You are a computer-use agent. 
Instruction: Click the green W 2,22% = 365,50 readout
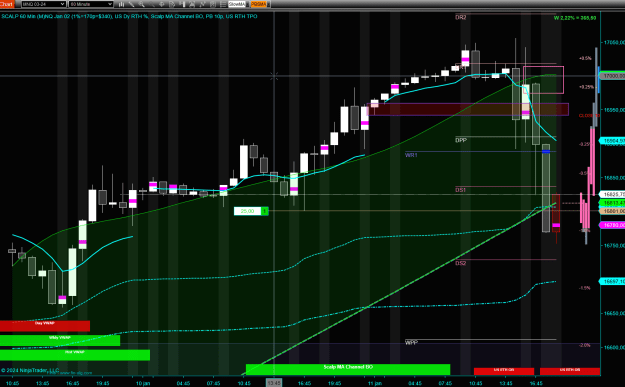click(x=575, y=18)
